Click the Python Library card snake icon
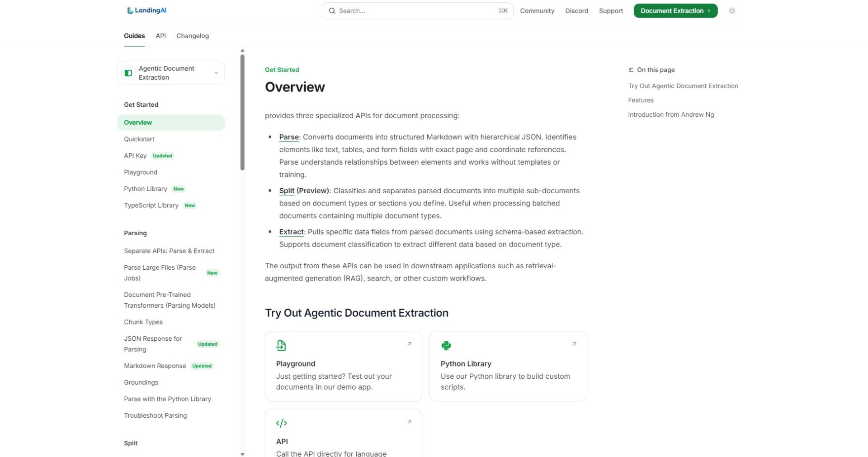The width and height of the screenshot is (868, 457). point(446,346)
